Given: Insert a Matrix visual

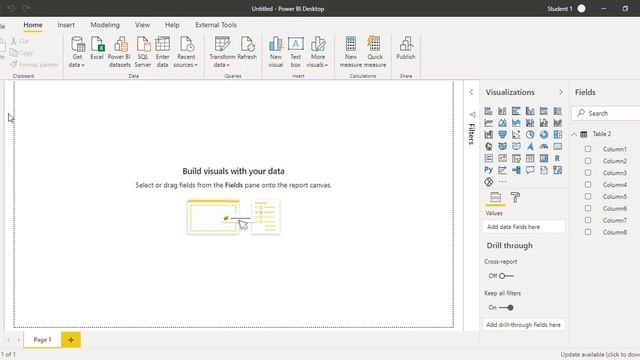Looking at the screenshot, I should coord(544,158).
